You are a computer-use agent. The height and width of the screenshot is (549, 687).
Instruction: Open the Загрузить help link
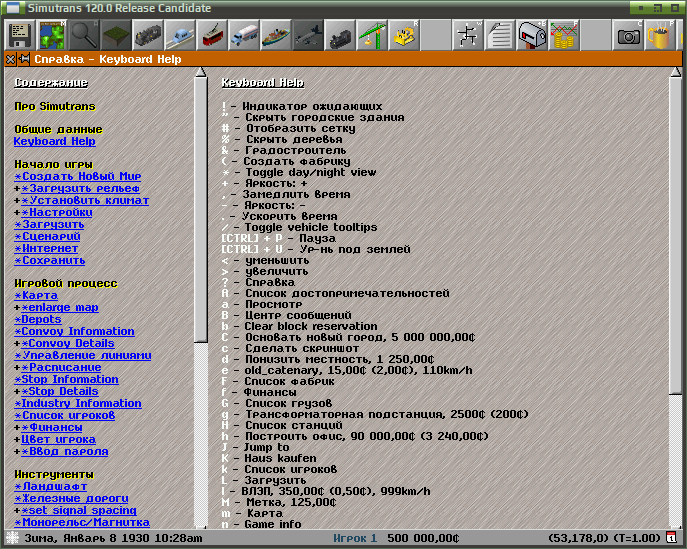pos(49,224)
